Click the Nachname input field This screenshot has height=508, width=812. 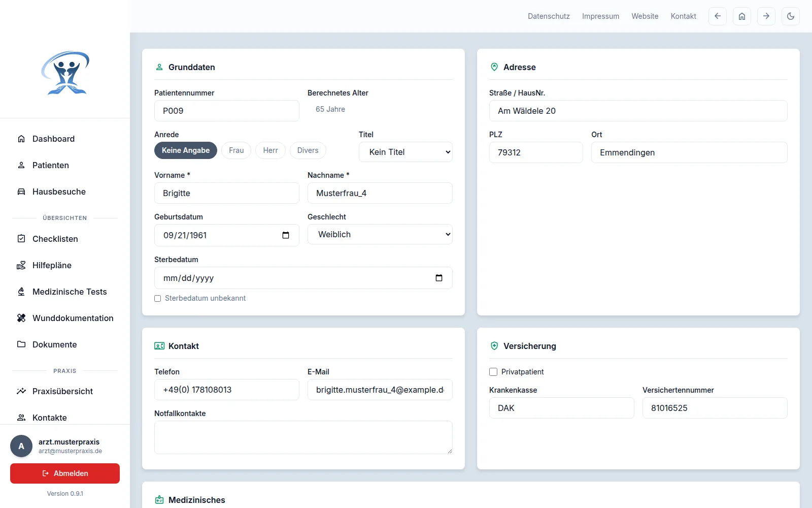pos(380,193)
